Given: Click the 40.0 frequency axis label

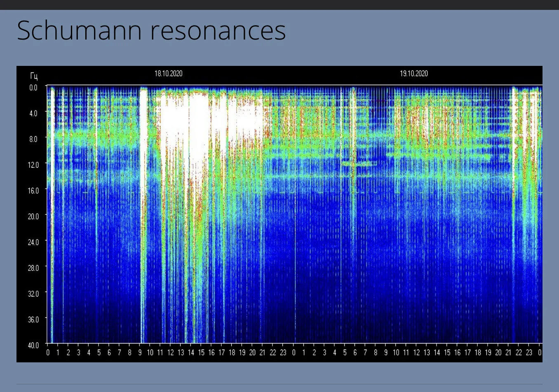Looking at the screenshot, I should (33, 345).
